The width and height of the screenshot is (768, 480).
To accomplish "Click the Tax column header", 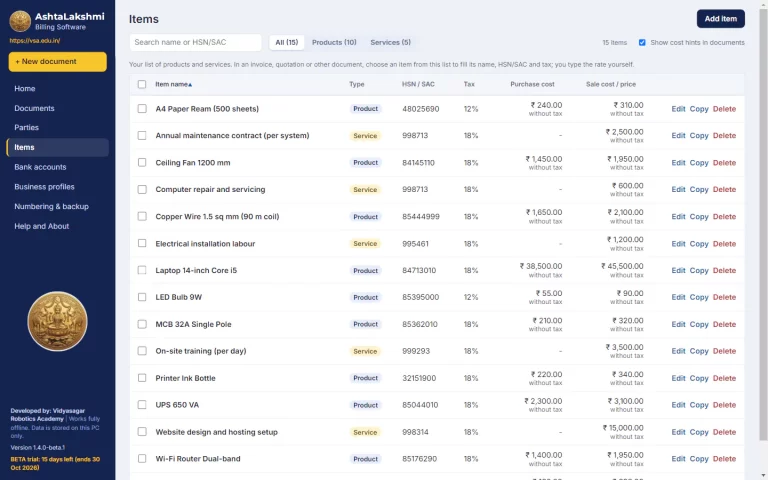I will [469, 84].
